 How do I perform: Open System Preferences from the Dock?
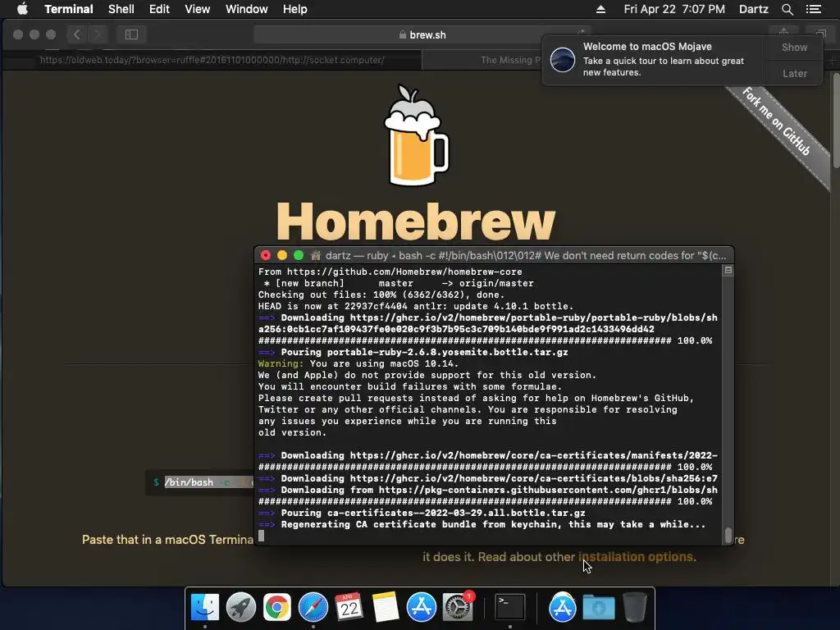point(458,607)
